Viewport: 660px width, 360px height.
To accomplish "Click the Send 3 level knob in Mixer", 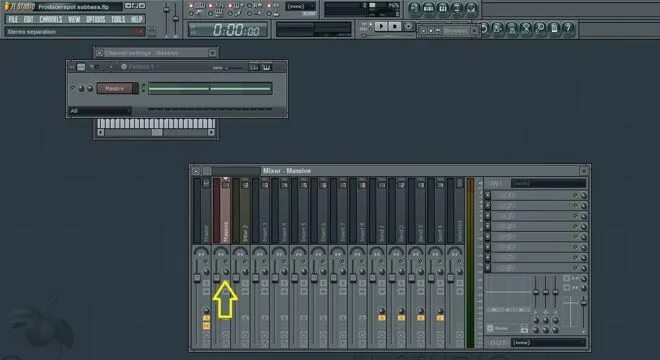I will coord(420,311).
